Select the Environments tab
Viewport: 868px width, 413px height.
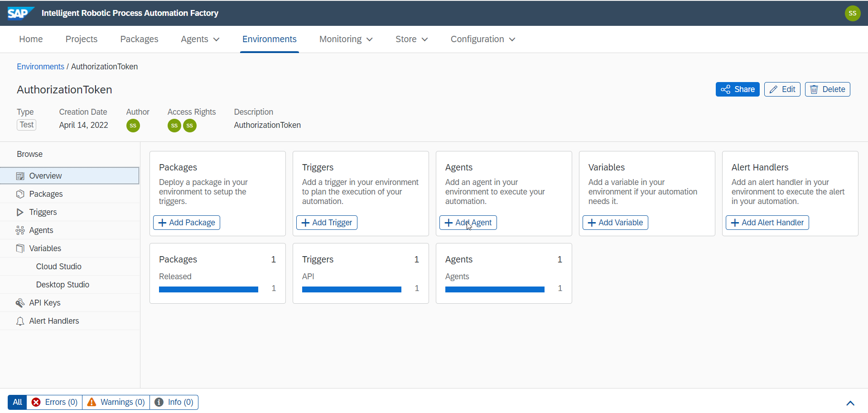click(x=270, y=39)
